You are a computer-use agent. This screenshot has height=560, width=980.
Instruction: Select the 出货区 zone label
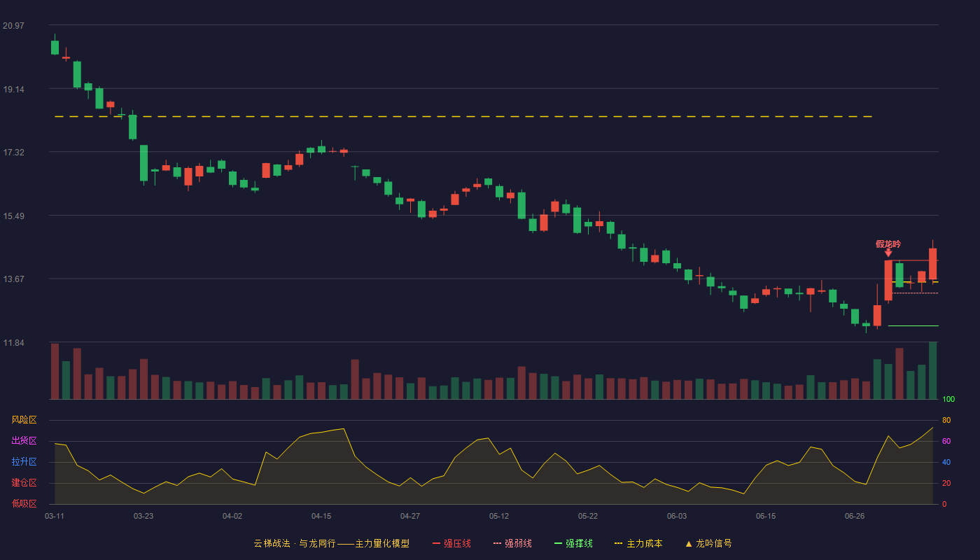click(x=24, y=441)
